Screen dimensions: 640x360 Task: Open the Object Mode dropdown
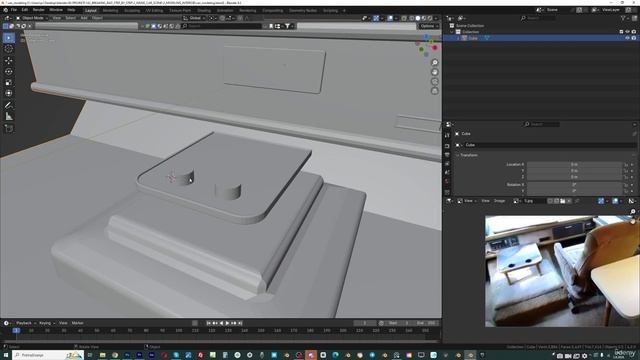[32, 18]
